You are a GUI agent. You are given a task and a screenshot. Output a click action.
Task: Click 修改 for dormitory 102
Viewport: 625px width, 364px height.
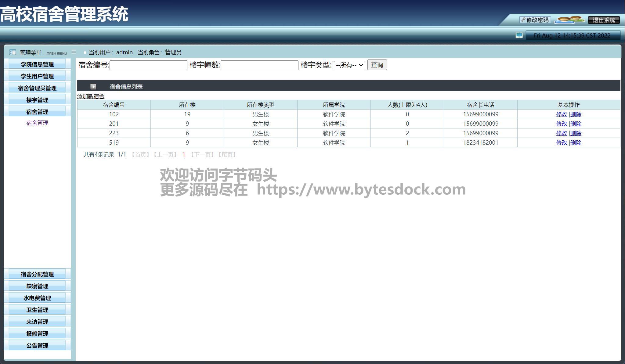click(x=561, y=114)
